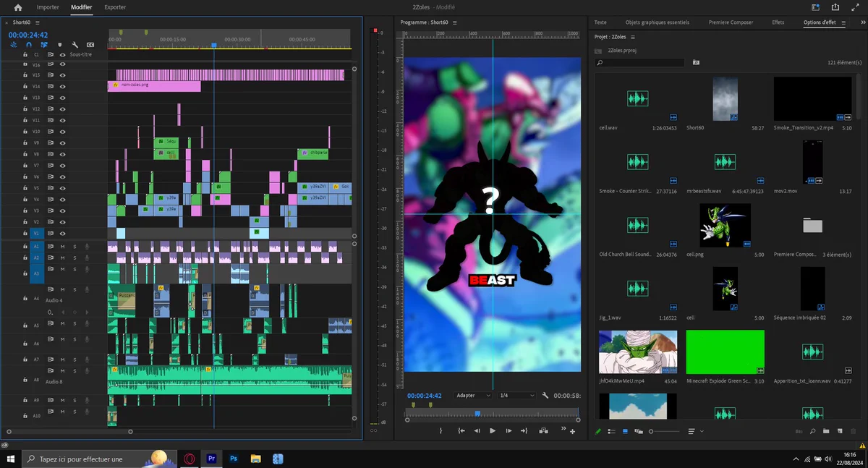This screenshot has height=468, width=868.
Task: Create a new item in project panel
Action: tap(839, 431)
